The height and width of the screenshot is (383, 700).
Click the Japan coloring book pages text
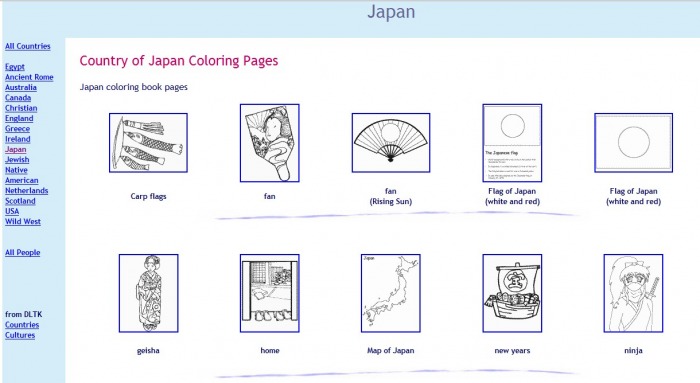point(133,87)
